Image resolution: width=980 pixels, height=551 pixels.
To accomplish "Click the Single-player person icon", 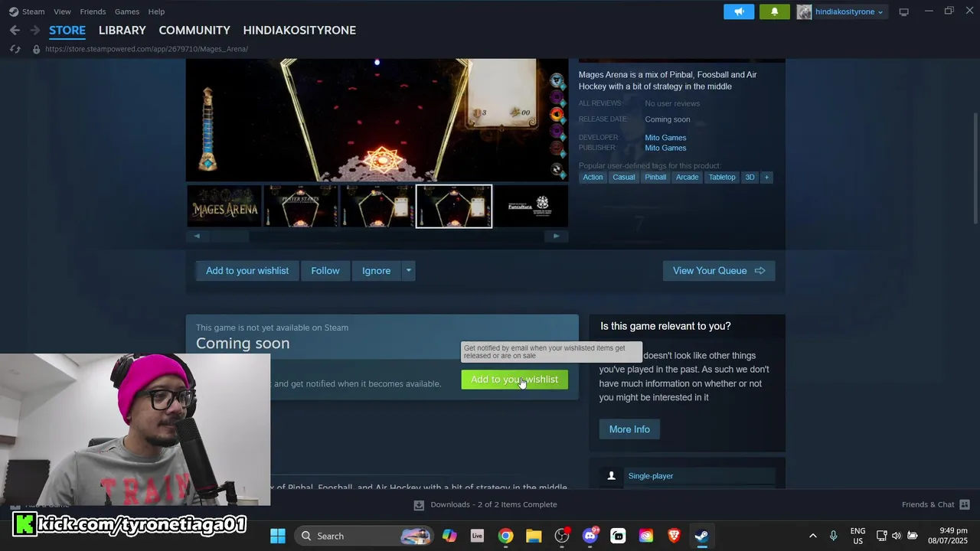I will [611, 476].
